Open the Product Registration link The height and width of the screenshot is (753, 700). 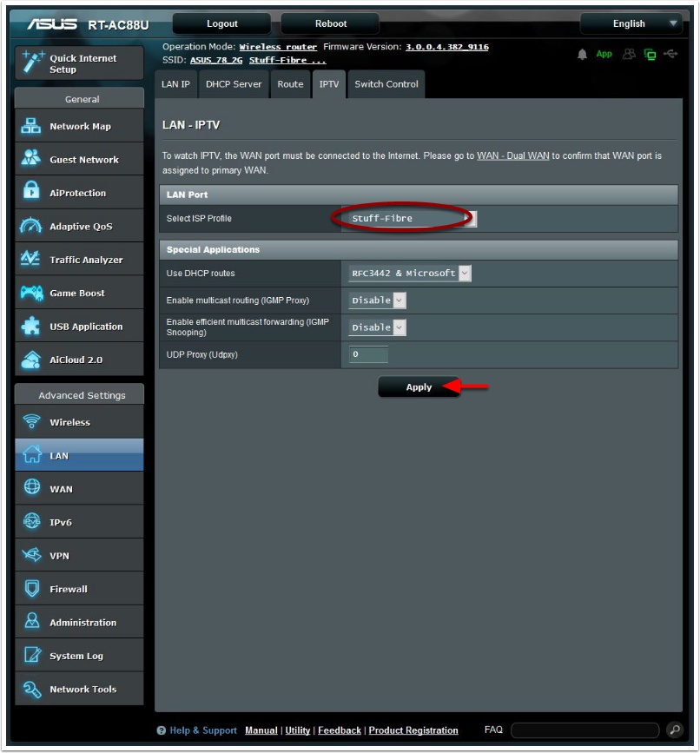tap(413, 730)
